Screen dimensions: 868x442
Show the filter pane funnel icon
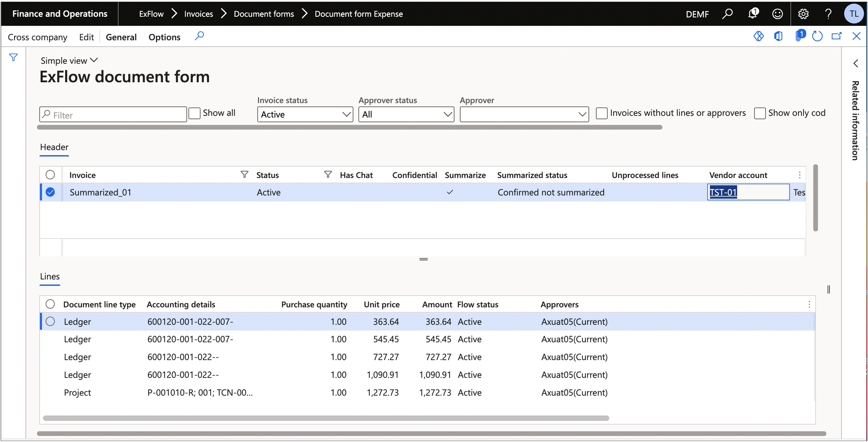[x=13, y=58]
